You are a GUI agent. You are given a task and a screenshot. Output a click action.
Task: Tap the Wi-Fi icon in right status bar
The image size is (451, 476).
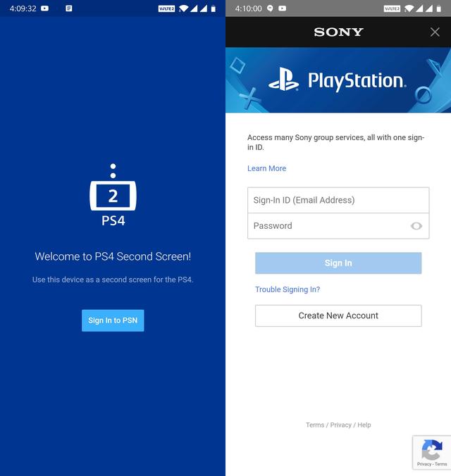point(409,8)
